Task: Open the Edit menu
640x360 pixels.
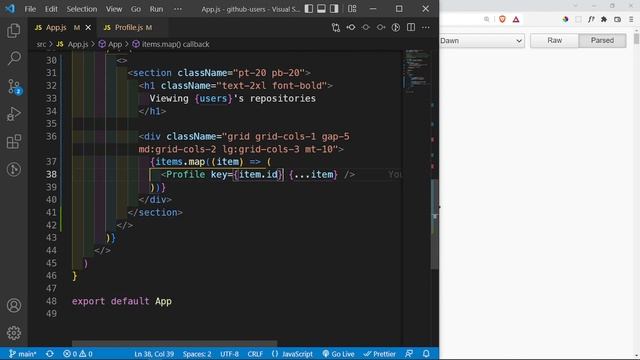Action: [x=51, y=9]
